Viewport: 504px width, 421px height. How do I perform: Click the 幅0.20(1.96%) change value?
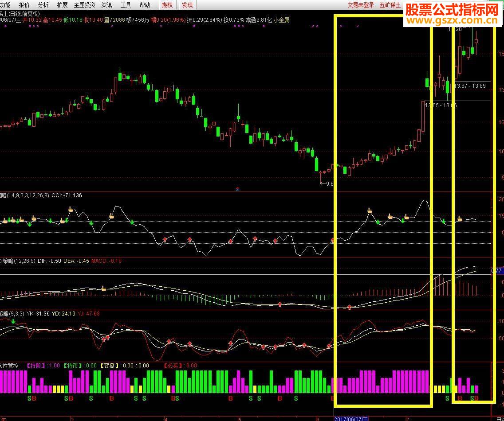[168, 20]
